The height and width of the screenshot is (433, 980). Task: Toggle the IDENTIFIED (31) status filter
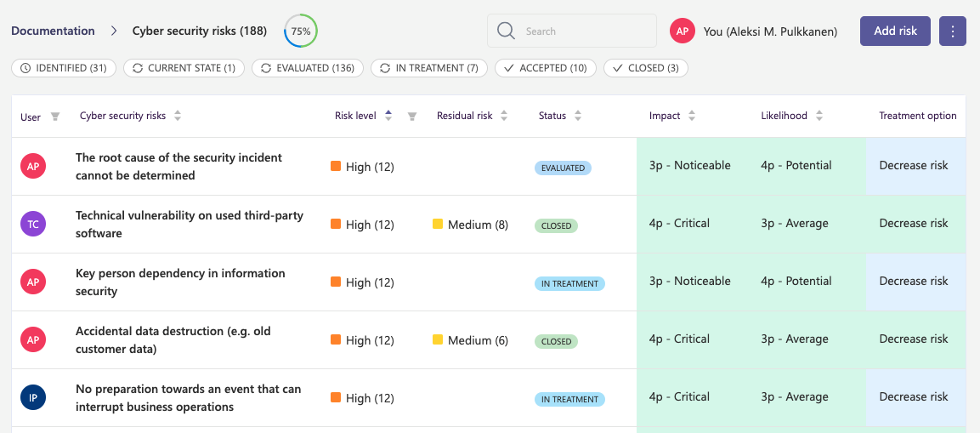point(64,68)
